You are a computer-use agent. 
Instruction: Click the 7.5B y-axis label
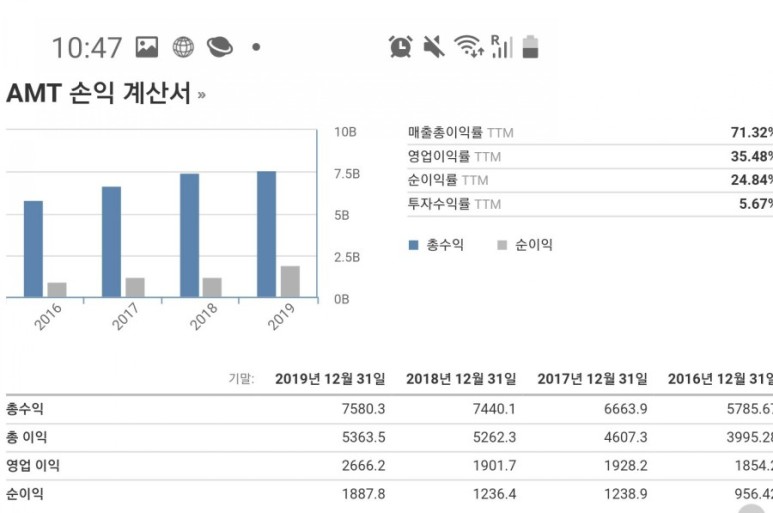click(347, 174)
